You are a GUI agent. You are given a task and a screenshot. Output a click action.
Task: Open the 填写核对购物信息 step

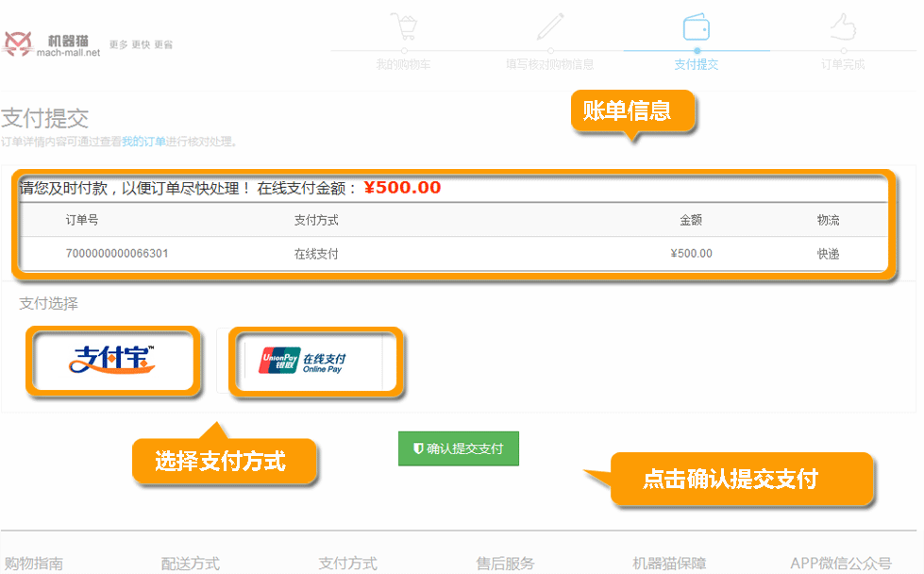(x=550, y=64)
